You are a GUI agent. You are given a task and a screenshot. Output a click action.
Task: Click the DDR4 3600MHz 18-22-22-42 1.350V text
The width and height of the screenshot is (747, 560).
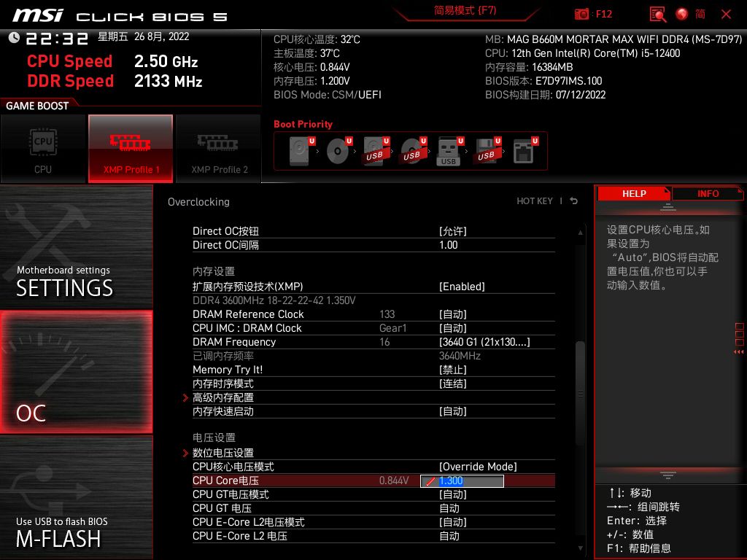pos(274,300)
